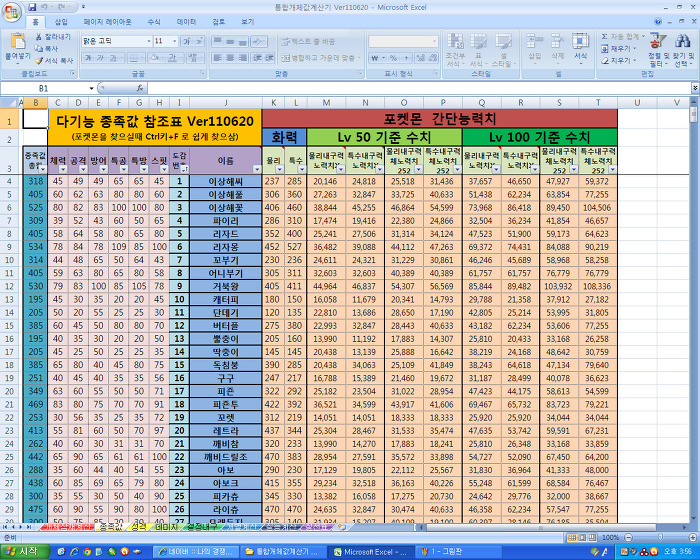
Task: Click the Cut (잘라내기) scissors icon
Action: [41, 35]
